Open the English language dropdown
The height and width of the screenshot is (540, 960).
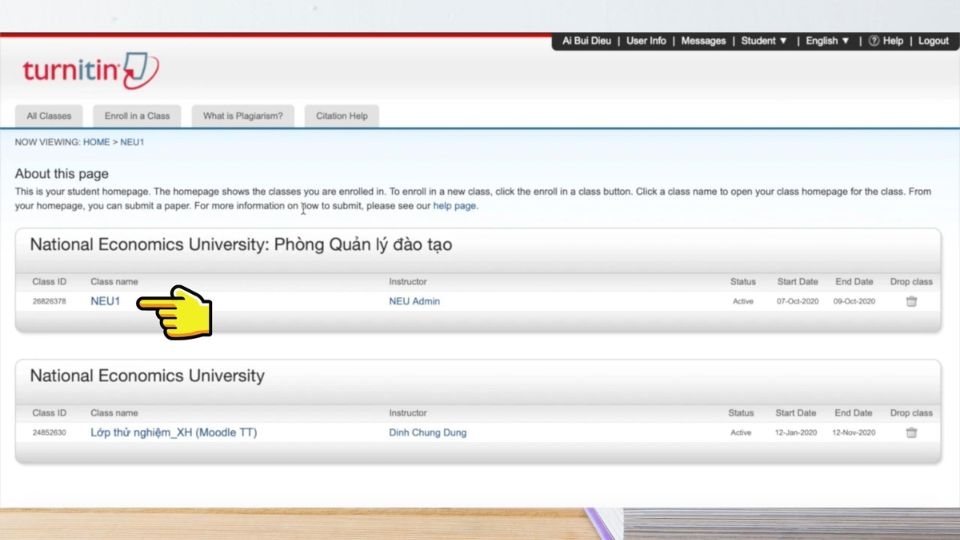pos(827,41)
